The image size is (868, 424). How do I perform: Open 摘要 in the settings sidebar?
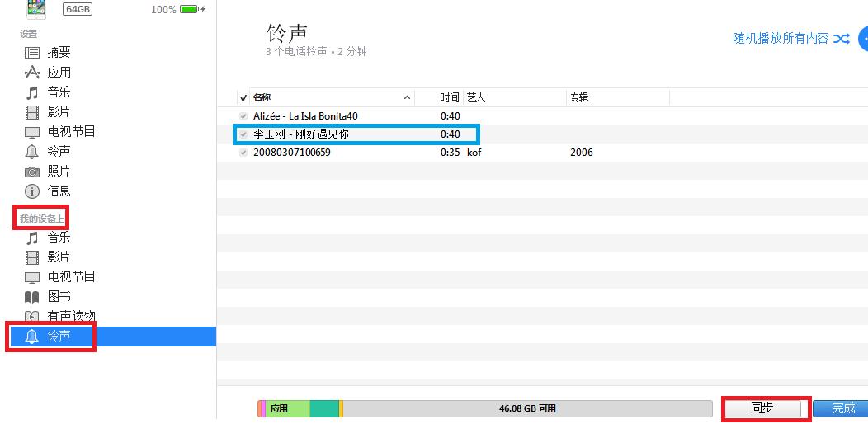(59, 53)
